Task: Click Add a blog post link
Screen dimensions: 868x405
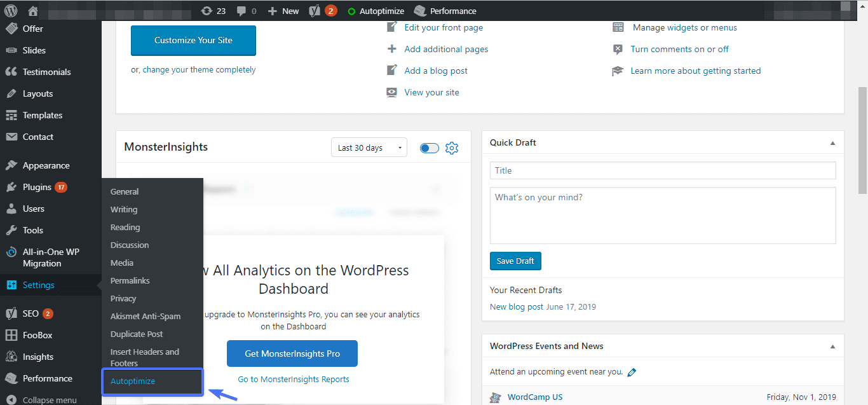Action: 436,71
